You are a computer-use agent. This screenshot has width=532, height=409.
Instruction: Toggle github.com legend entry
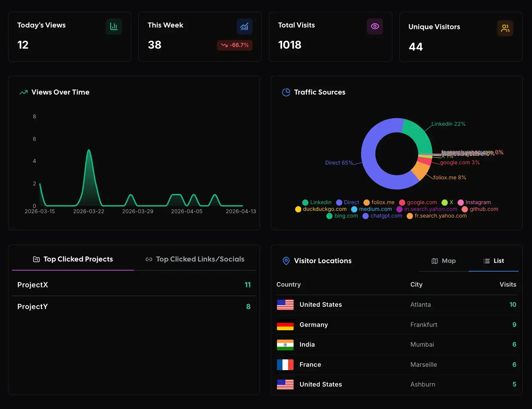click(480, 209)
